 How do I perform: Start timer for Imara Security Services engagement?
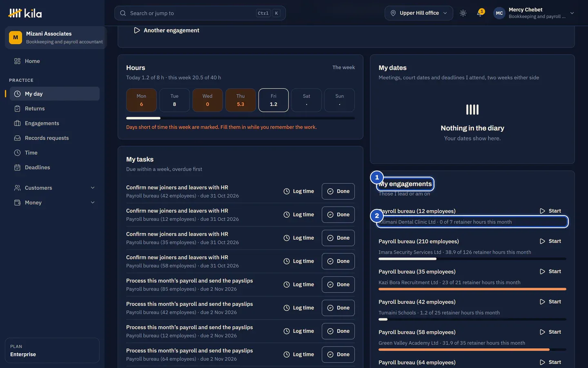[x=550, y=241]
